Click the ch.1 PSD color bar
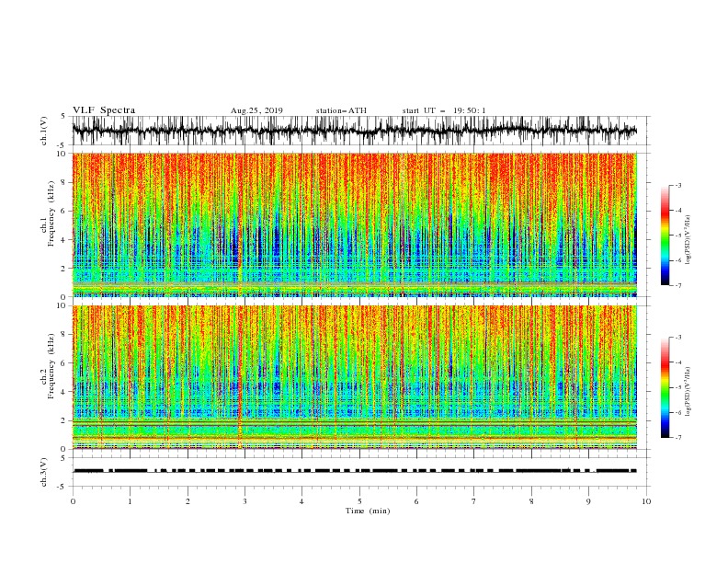728x563 pixels. (x=665, y=236)
